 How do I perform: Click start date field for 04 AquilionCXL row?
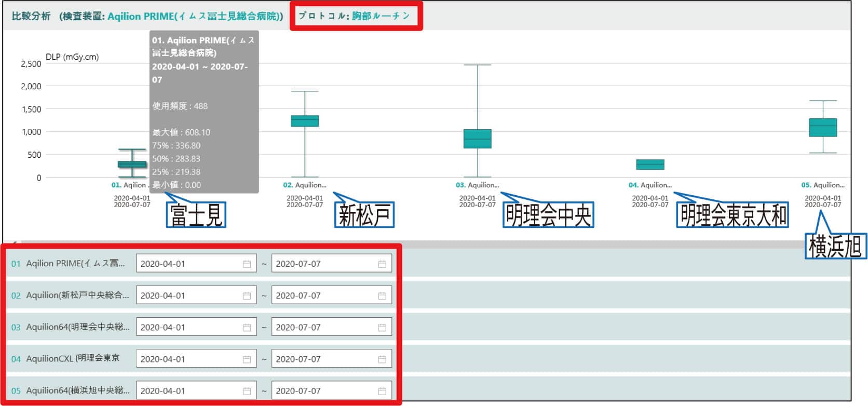pos(196,359)
